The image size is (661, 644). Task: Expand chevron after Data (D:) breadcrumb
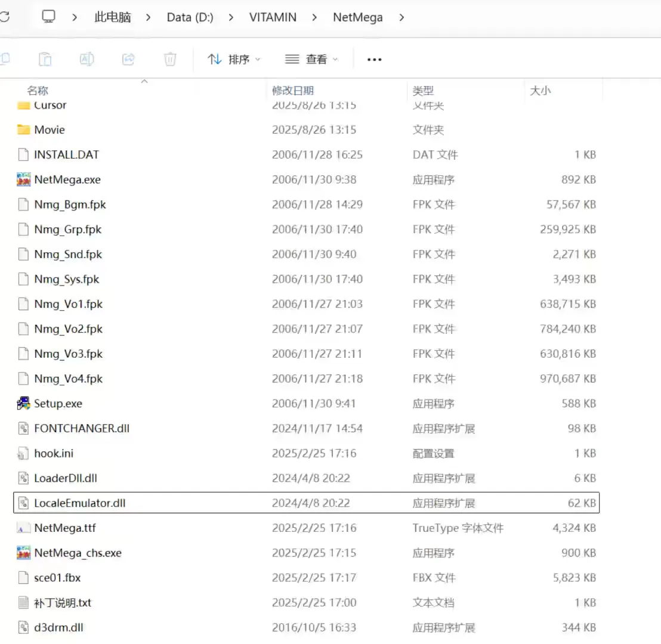231,17
